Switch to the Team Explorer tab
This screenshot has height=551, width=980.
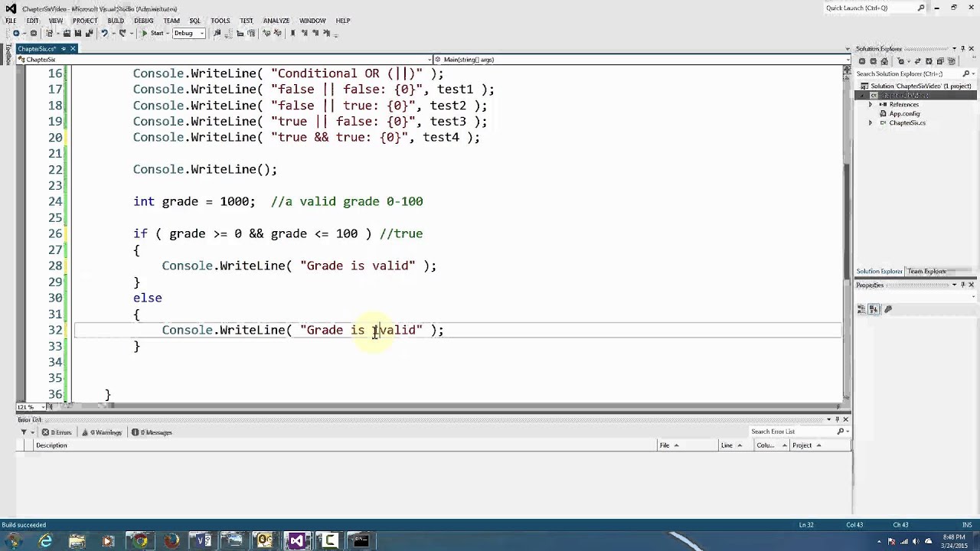tap(926, 272)
